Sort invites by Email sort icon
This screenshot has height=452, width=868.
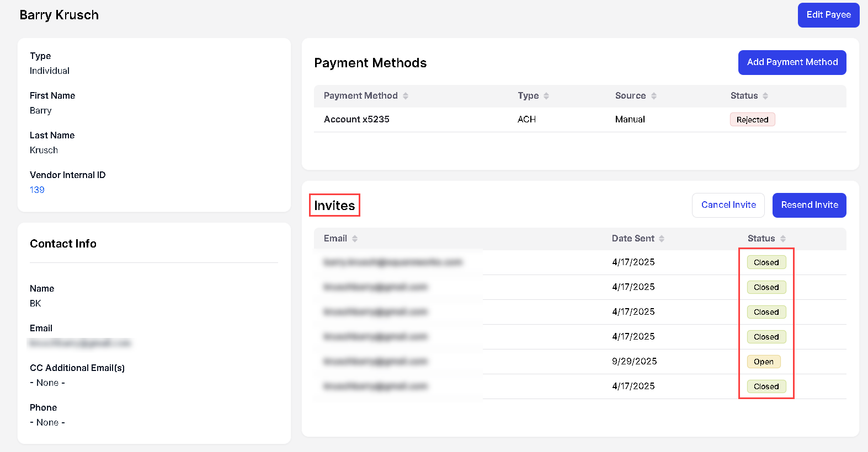click(x=355, y=239)
